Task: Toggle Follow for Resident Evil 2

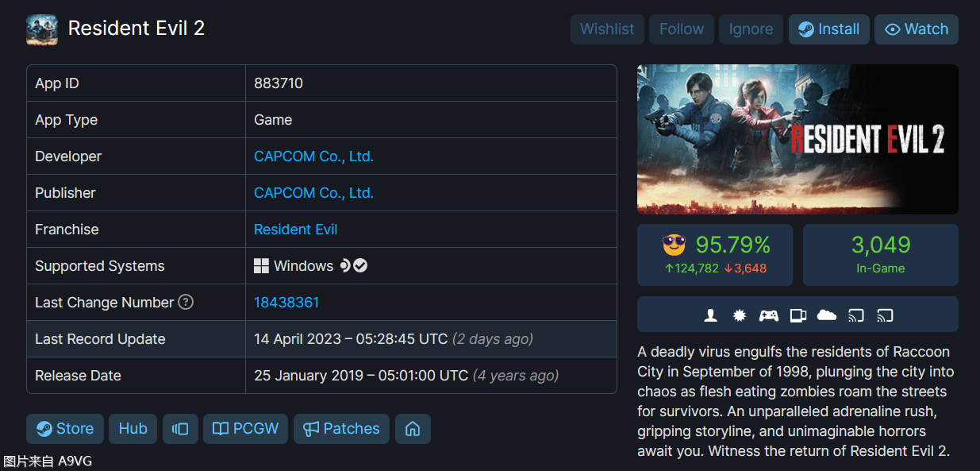Action: (682, 29)
